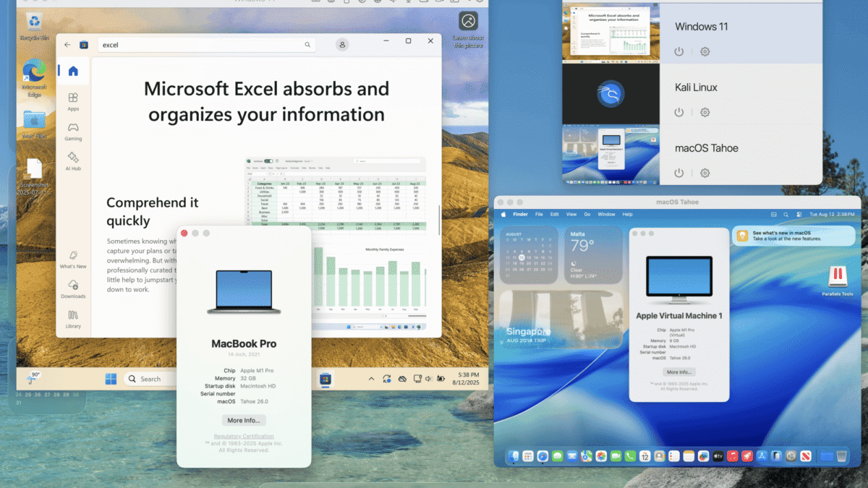Open AI Hub in the Store sidebar
Viewport: 868px width, 488px height.
[73, 160]
